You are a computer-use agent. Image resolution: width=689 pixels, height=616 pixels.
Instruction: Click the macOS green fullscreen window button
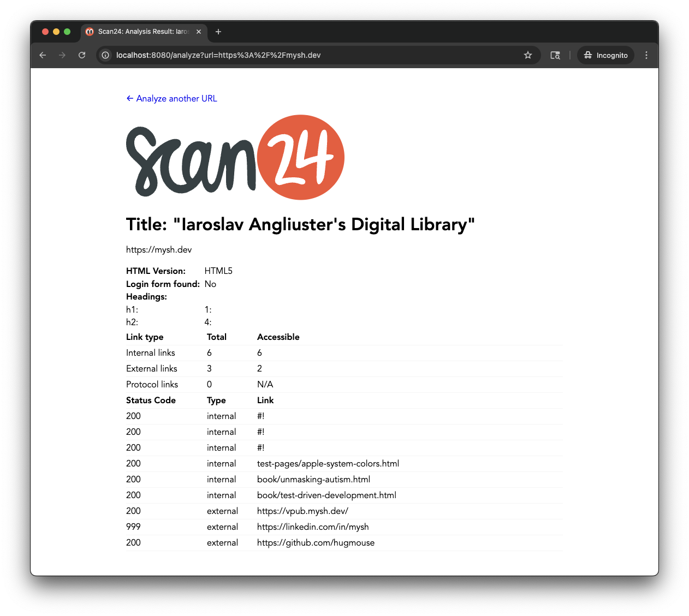pos(67,32)
